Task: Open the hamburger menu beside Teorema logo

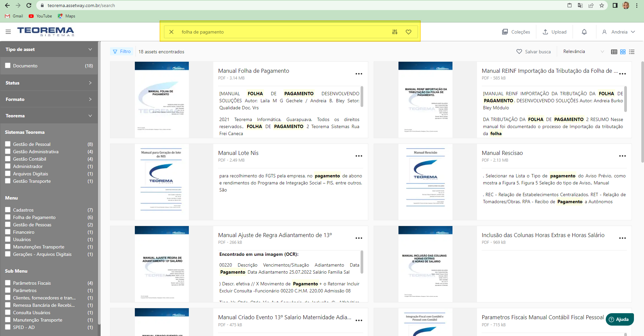Action: pyautogui.click(x=8, y=32)
